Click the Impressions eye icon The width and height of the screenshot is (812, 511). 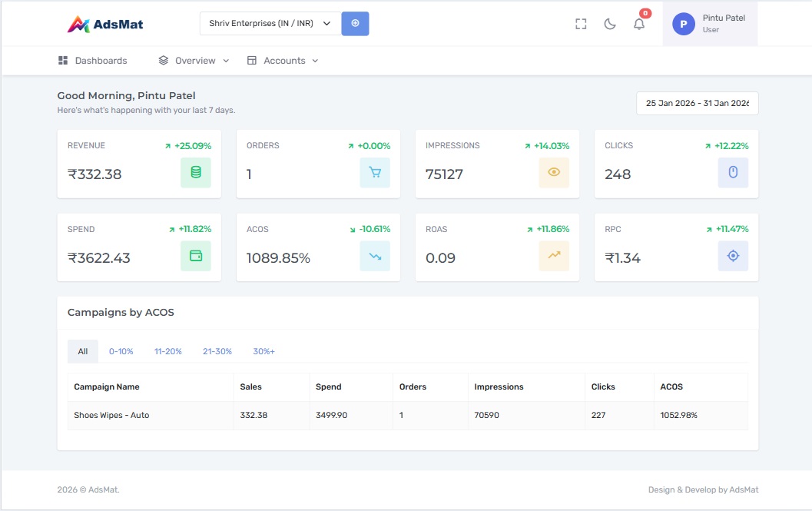click(555, 173)
